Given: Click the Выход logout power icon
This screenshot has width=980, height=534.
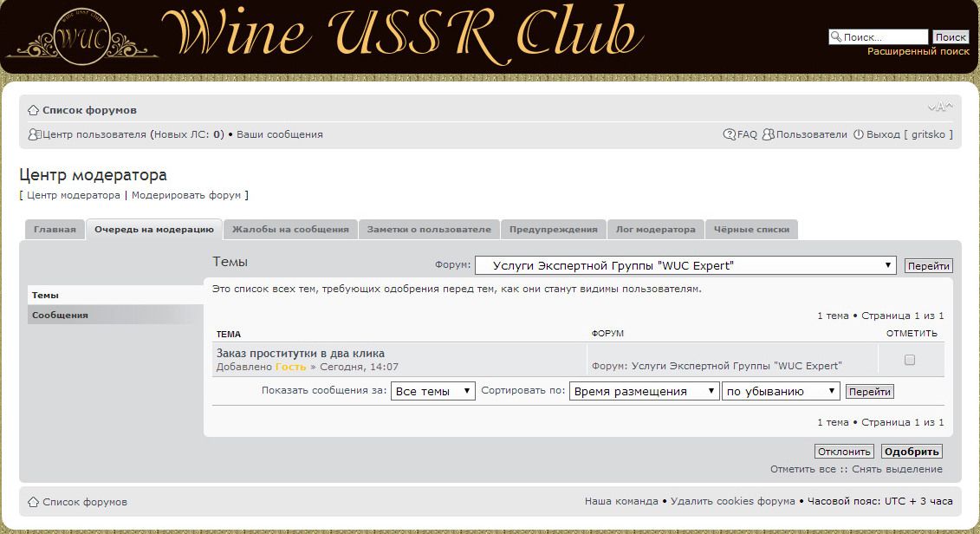Looking at the screenshot, I should point(859,134).
